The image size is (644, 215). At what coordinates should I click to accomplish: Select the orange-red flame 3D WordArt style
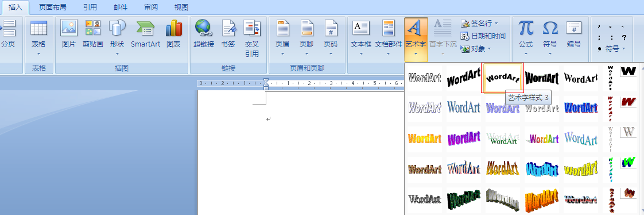tap(541, 199)
